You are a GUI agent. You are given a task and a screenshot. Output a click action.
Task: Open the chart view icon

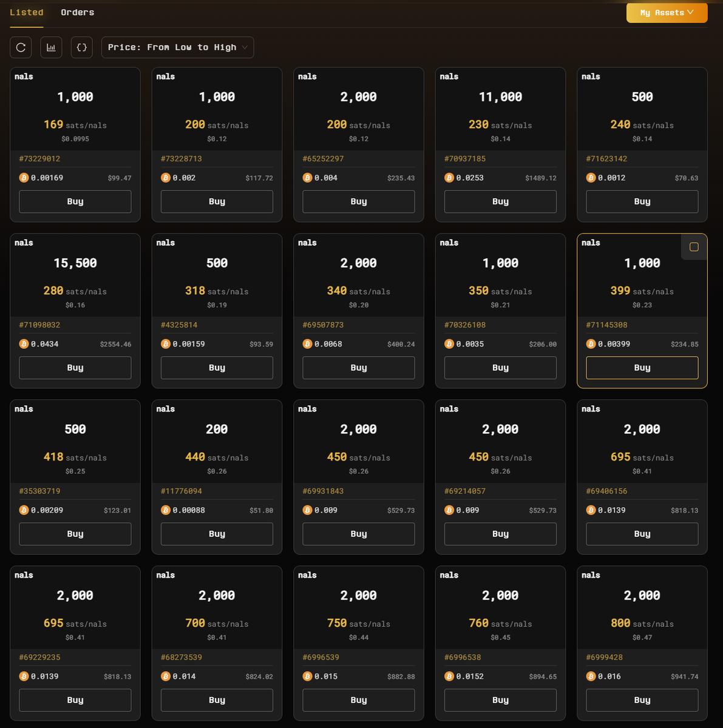coord(51,47)
